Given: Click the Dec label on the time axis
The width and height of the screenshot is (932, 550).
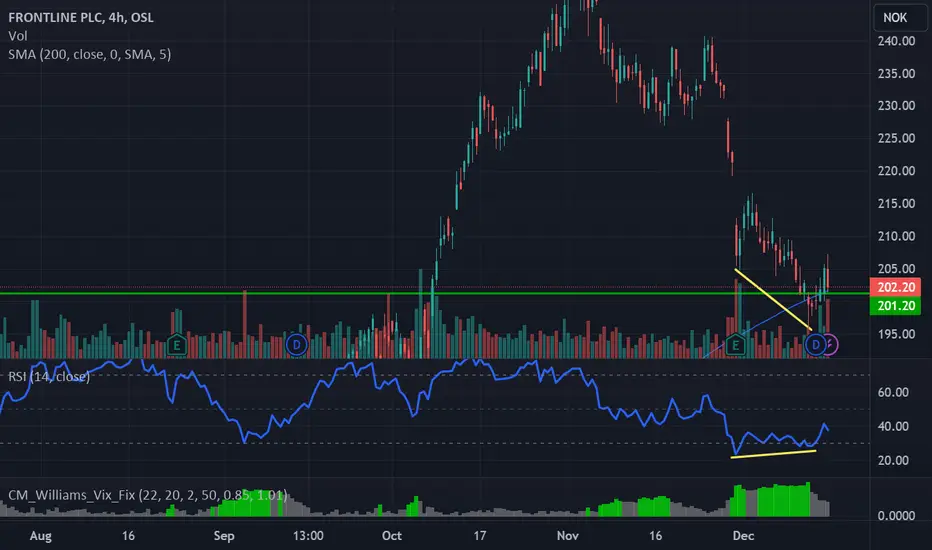Looking at the screenshot, I should (744, 536).
